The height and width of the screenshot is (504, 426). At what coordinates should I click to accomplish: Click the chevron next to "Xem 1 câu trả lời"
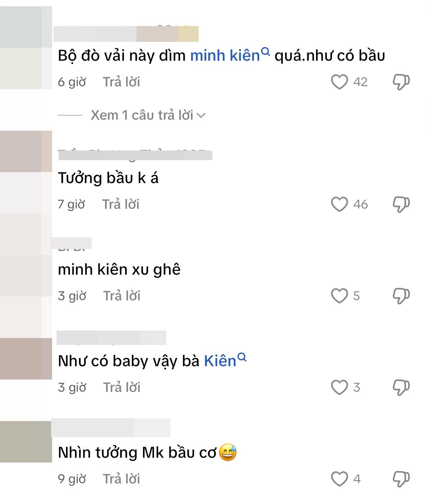click(x=202, y=116)
